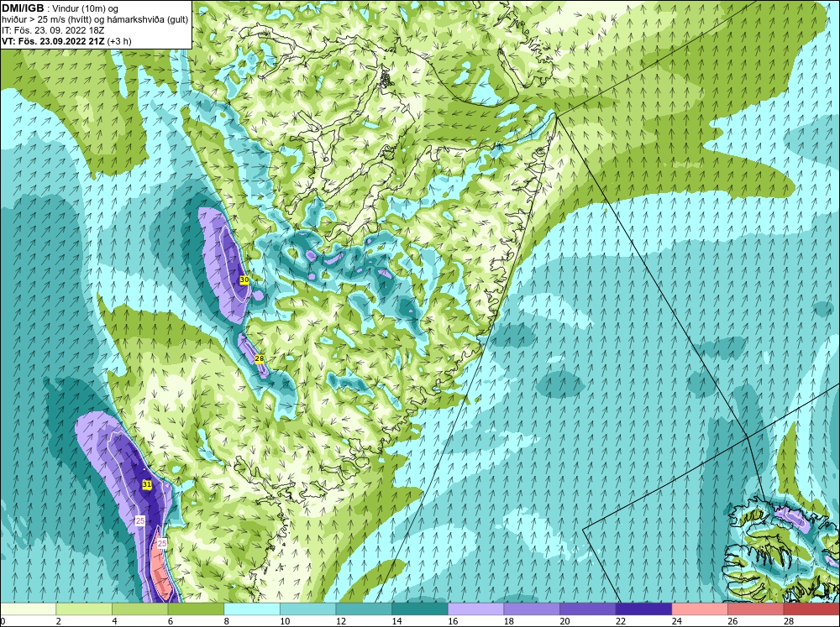Screen dimensions: 840x627
Task: Click the yellow max gust label 28
Action: pos(260,358)
